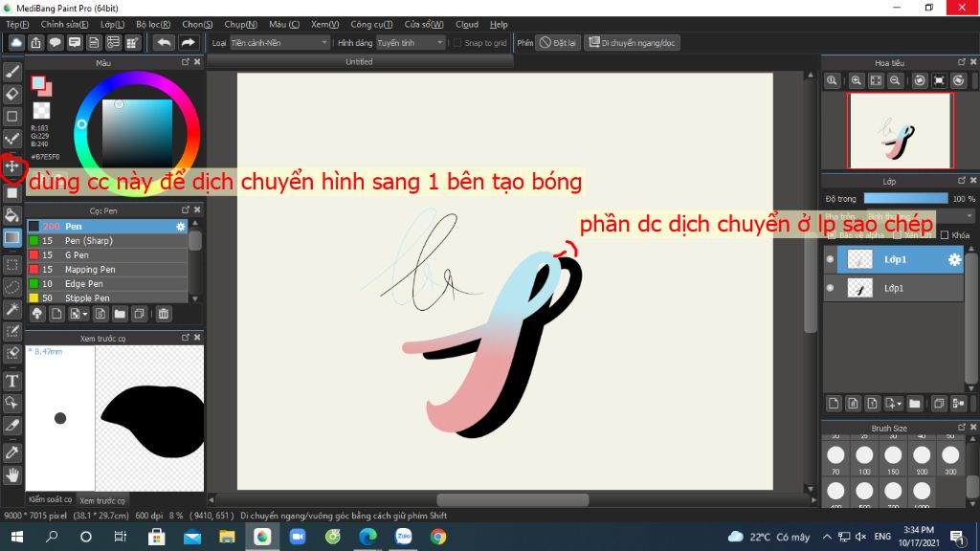Click the Đặt lại button

[558, 42]
